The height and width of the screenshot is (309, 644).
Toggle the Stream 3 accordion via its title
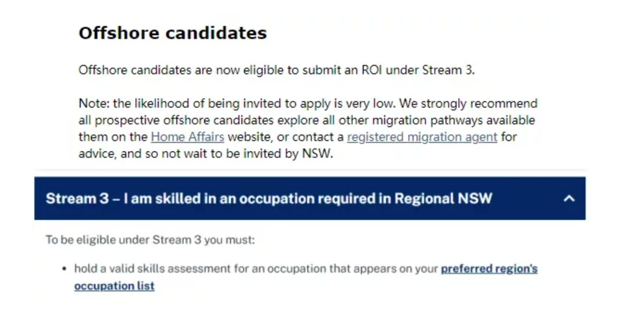point(269,199)
